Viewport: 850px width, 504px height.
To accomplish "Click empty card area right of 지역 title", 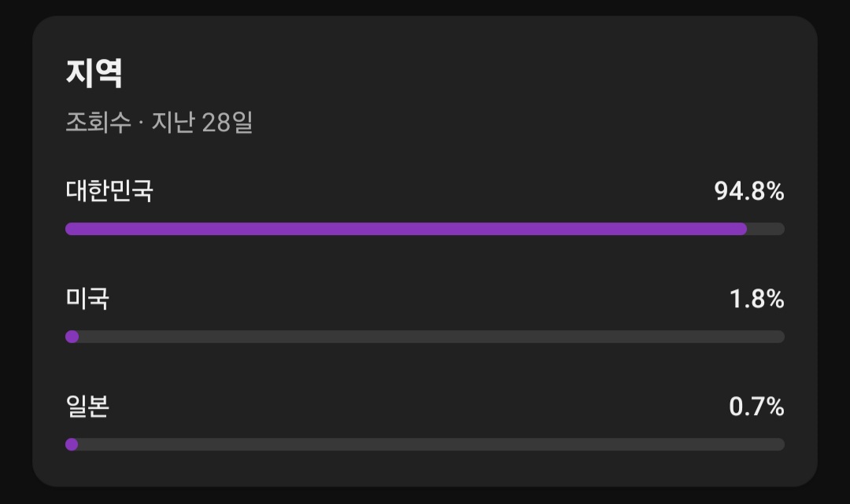I will (x=472, y=73).
